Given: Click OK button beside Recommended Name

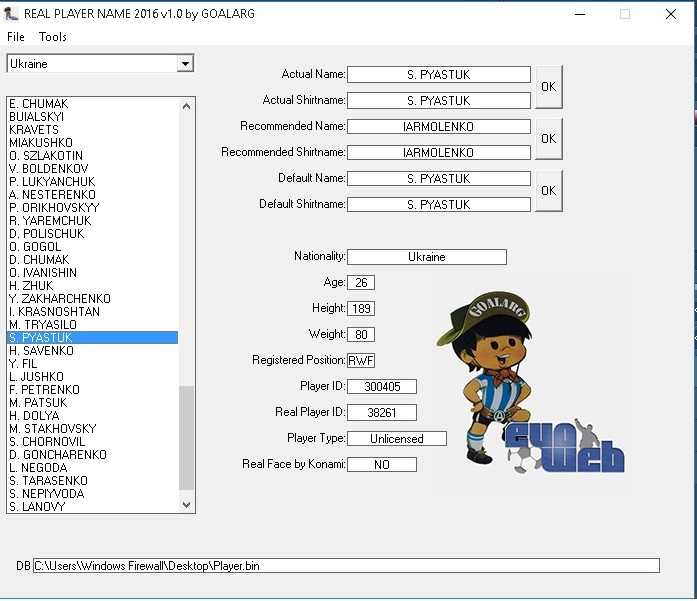Looking at the screenshot, I should click(549, 139).
